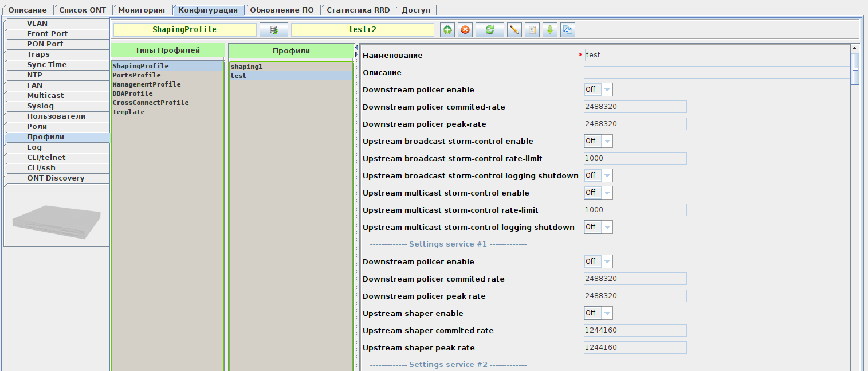Open Traps in side menu
Screen dimensions: 868x371
coord(57,54)
